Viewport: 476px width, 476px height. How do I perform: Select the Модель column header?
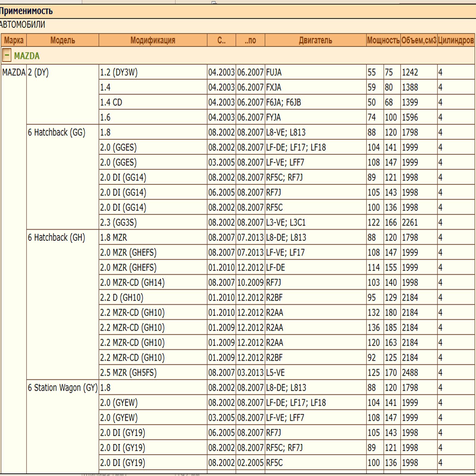coord(62,40)
